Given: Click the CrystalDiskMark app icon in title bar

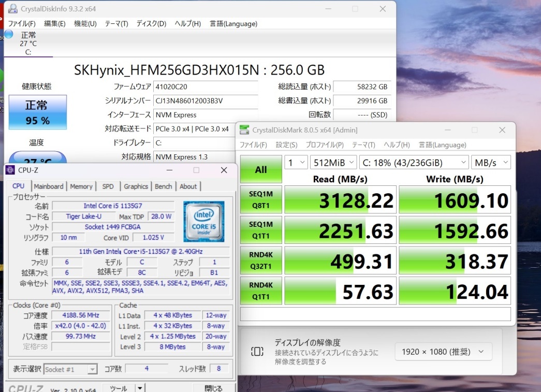Looking at the screenshot, I should [x=244, y=130].
